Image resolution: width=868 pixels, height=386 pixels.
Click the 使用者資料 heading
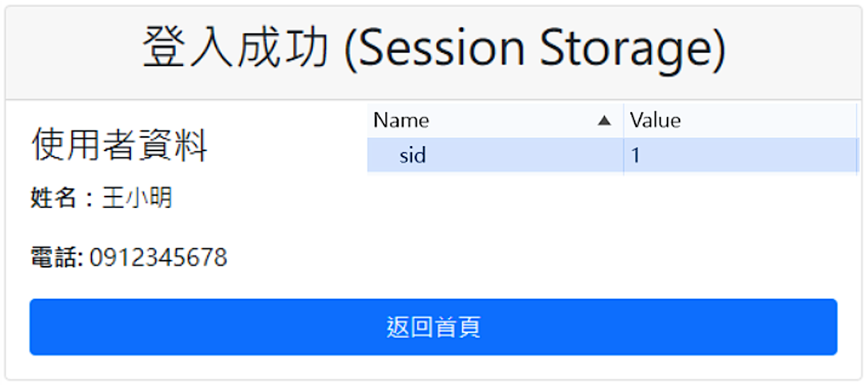pos(119,145)
